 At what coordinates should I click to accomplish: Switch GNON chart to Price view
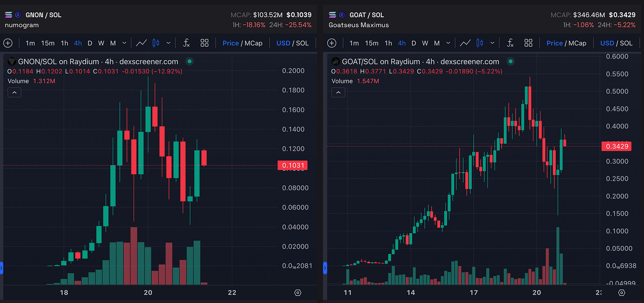coord(230,43)
